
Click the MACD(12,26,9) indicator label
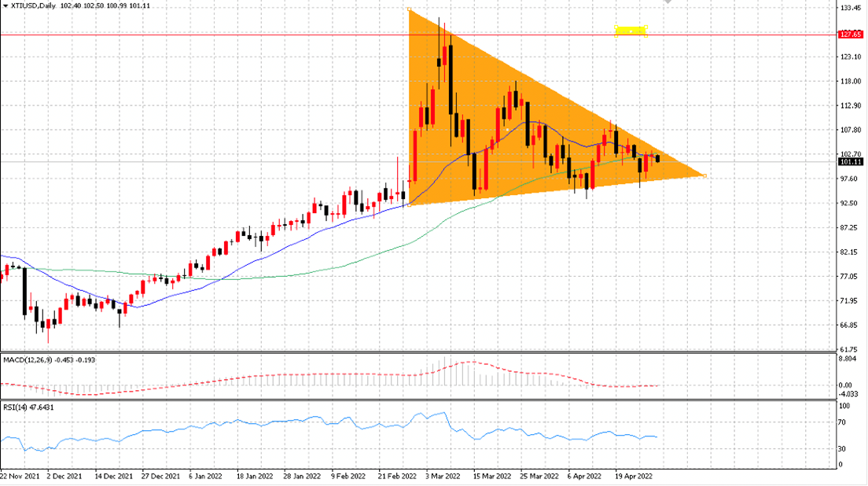point(28,360)
